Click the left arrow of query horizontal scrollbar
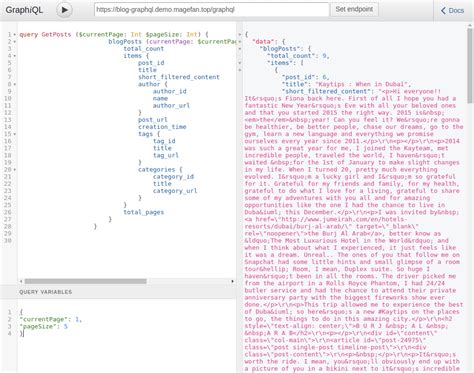 point(21,281)
